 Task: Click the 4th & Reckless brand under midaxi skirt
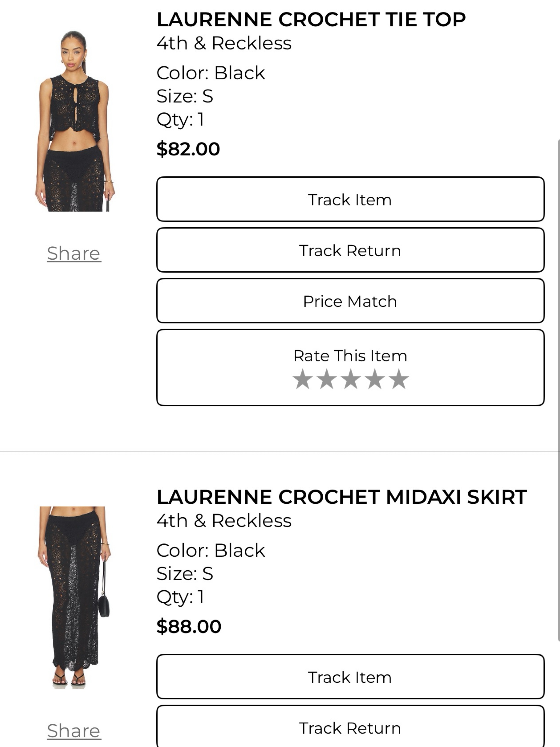point(224,521)
